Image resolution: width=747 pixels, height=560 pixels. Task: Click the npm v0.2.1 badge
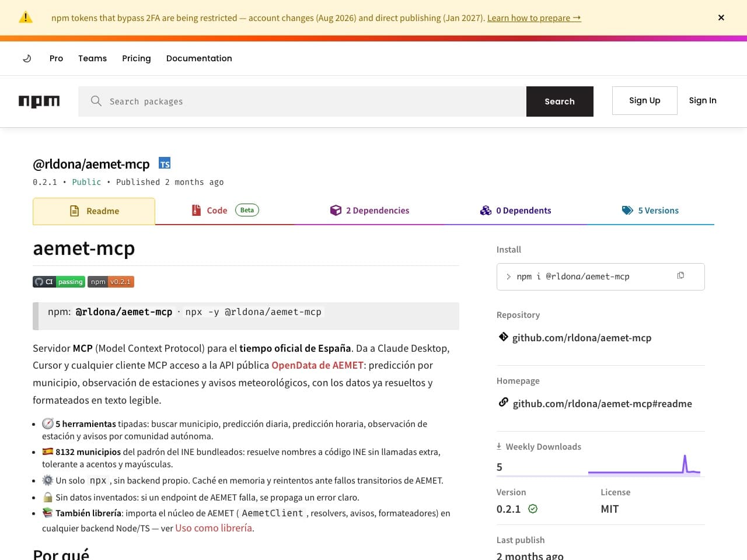click(111, 282)
